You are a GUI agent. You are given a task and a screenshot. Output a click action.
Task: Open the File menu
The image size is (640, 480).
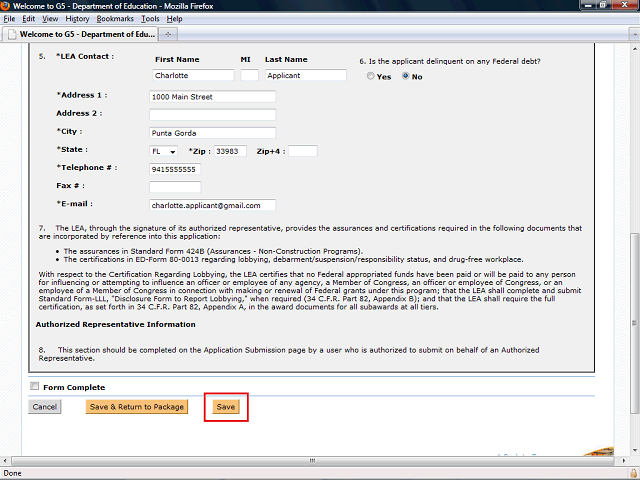(9, 19)
